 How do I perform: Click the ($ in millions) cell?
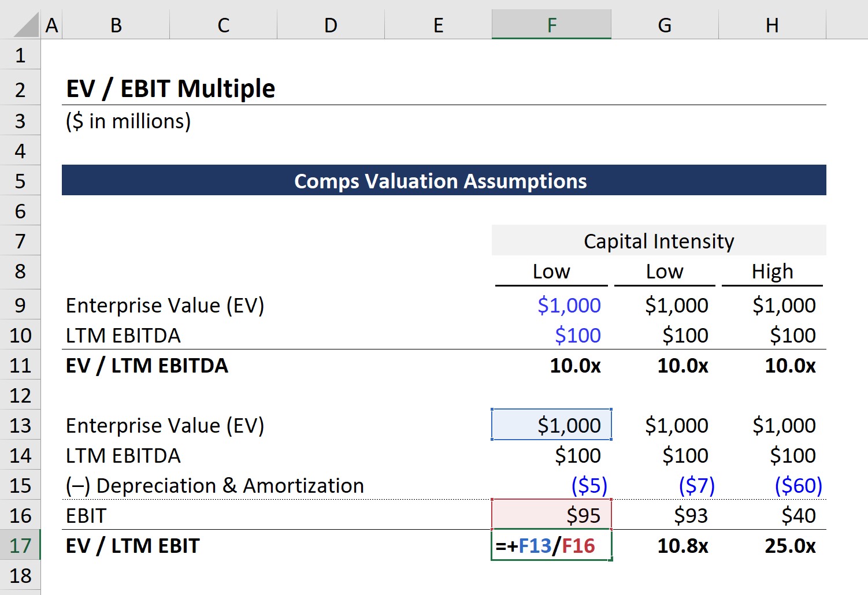tap(128, 121)
